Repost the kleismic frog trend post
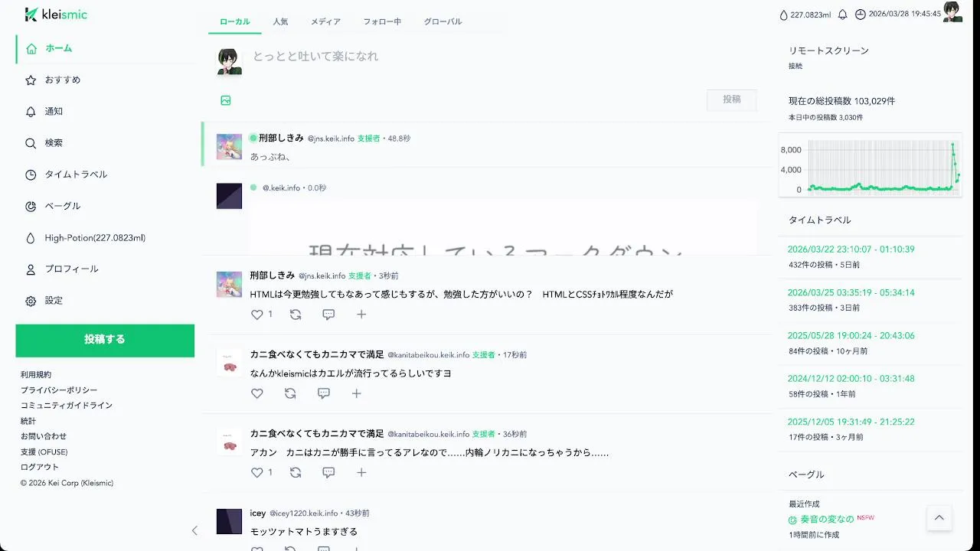The image size is (980, 551). click(x=290, y=393)
